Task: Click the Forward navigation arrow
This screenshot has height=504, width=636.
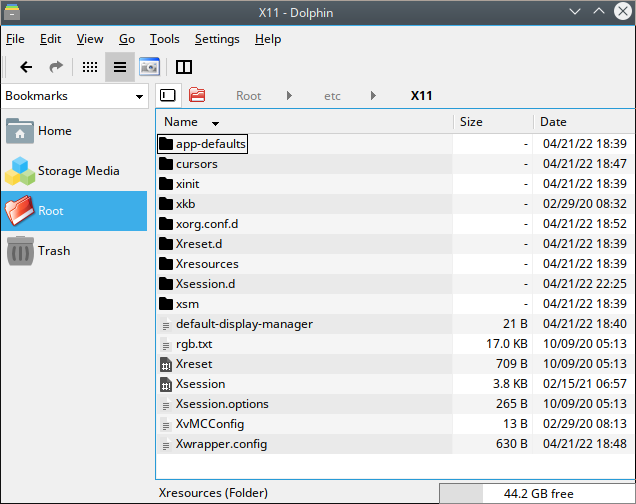Action: pyautogui.click(x=56, y=67)
